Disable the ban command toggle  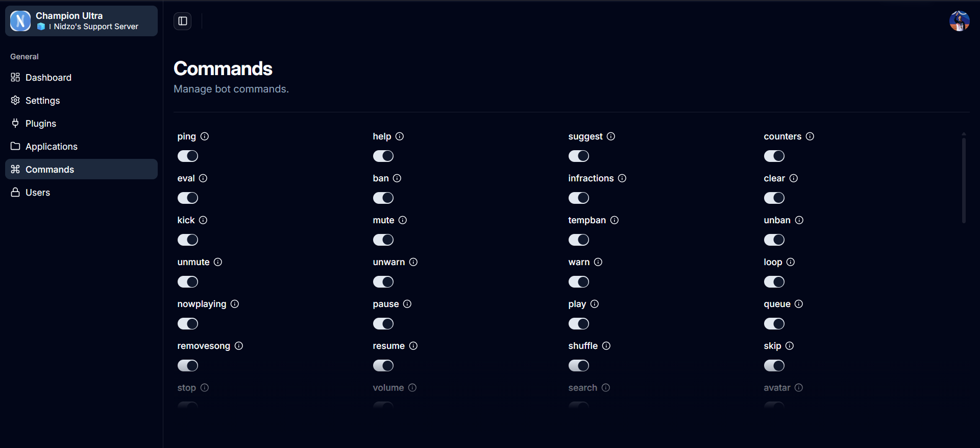click(x=383, y=198)
